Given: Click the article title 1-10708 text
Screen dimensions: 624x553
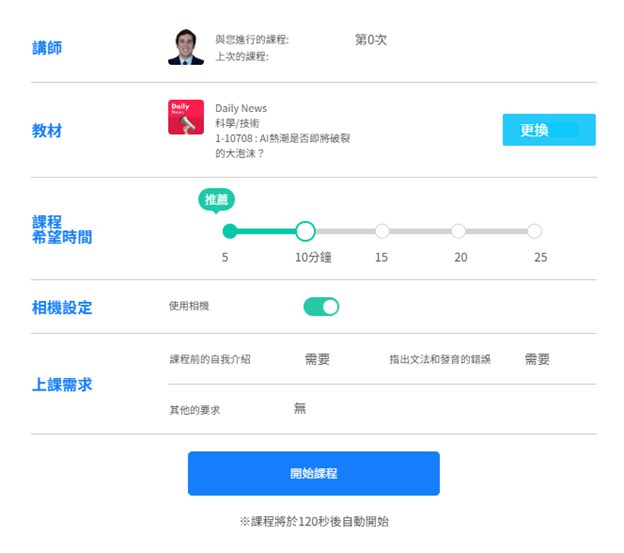Looking at the screenshot, I should click(x=282, y=138).
